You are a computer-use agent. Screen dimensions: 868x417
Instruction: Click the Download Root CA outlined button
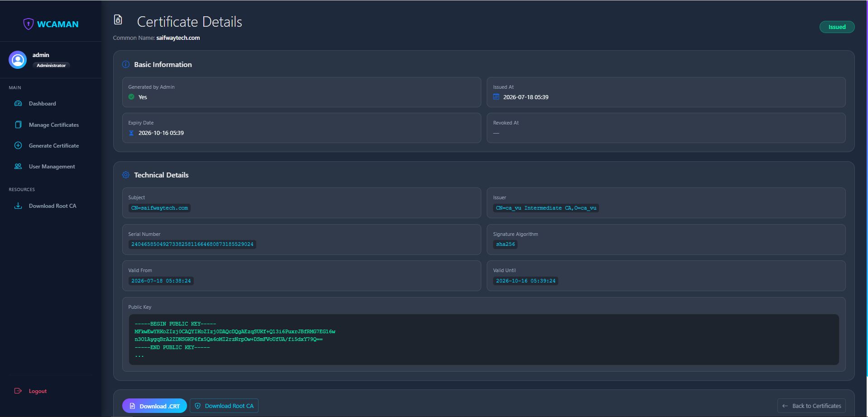tap(224, 406)
